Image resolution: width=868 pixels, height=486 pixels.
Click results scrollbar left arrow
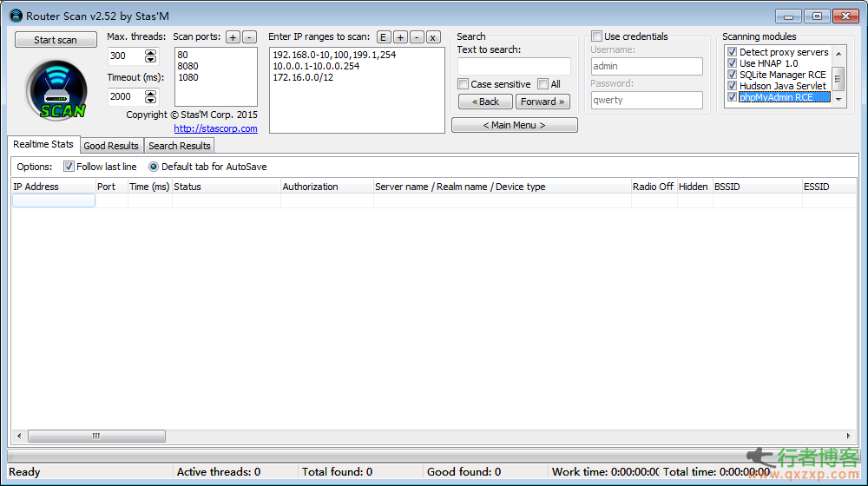[x=19, y=437]
